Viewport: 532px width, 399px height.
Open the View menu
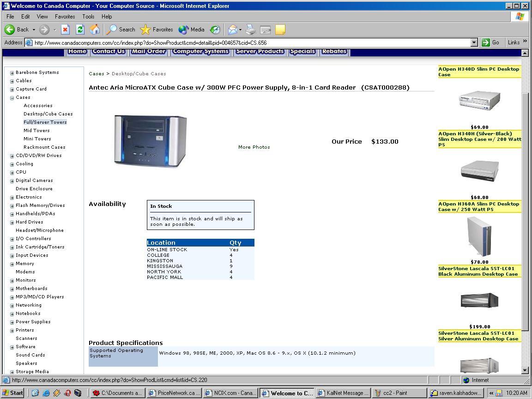point(42,16)
